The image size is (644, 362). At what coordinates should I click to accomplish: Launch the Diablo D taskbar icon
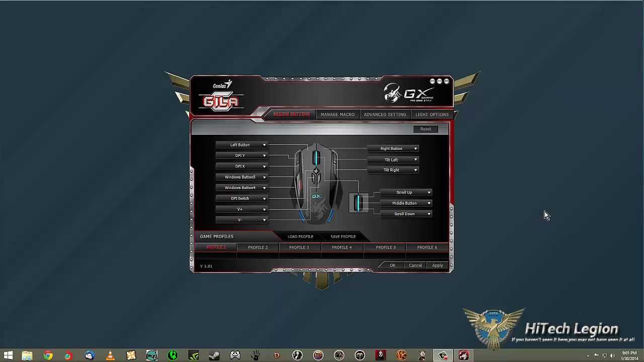(276, 356)
